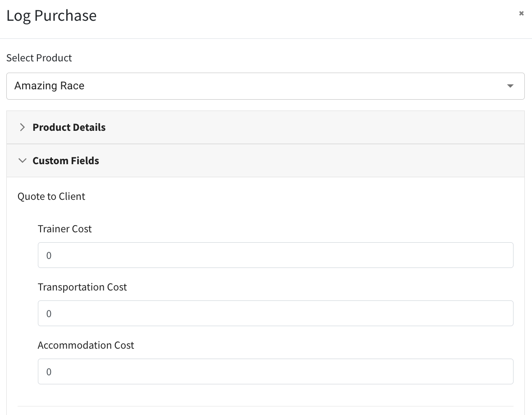This screenshot has width=532, height=415.
Task: Click the Accommodation Cost label
Action: [x=86, y=345]
